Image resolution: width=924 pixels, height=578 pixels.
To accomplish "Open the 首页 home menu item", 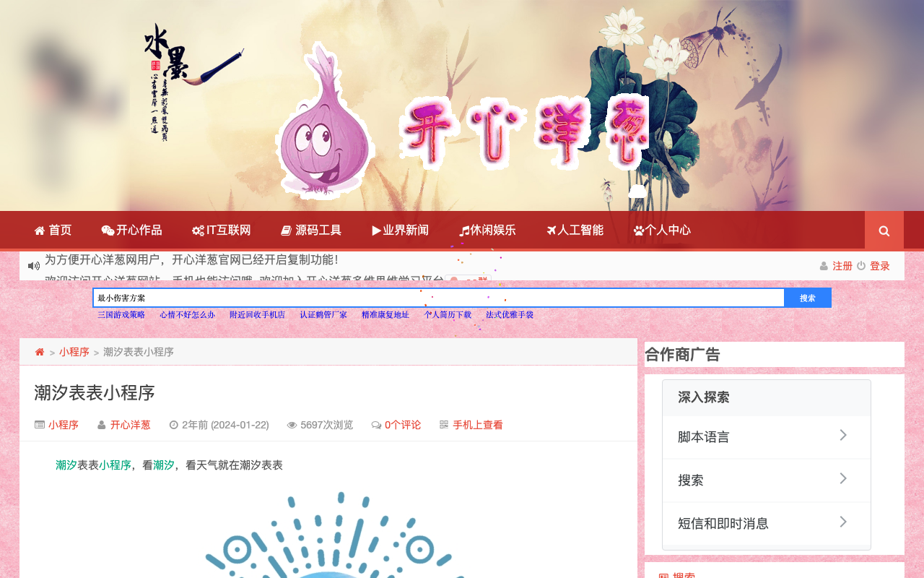I will pyautogui.click(x=53, y=230).
